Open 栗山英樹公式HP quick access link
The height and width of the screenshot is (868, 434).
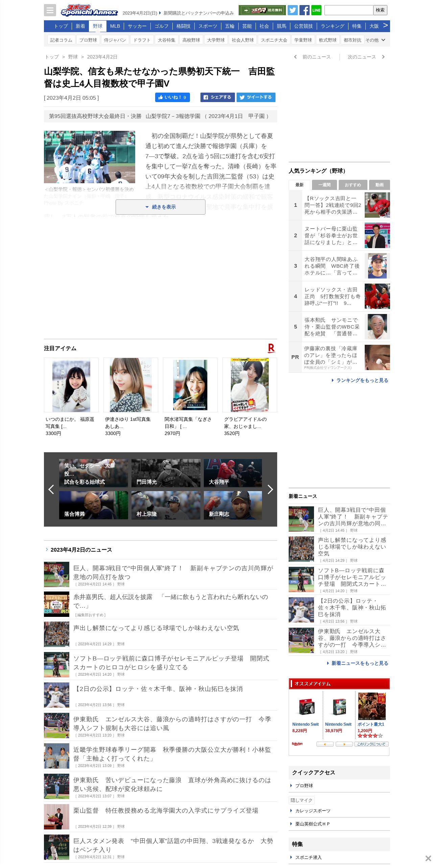tap(312, 824)
